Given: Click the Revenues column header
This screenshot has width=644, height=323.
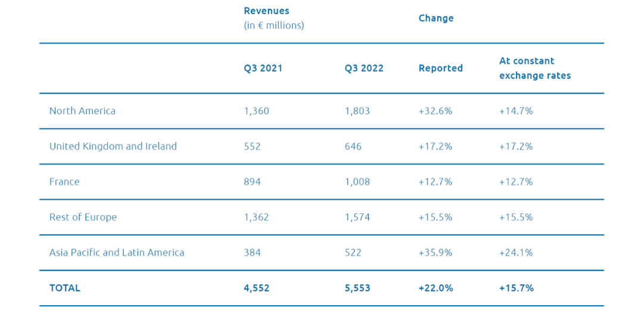Looking at the screenshot, I should (267, 11).
